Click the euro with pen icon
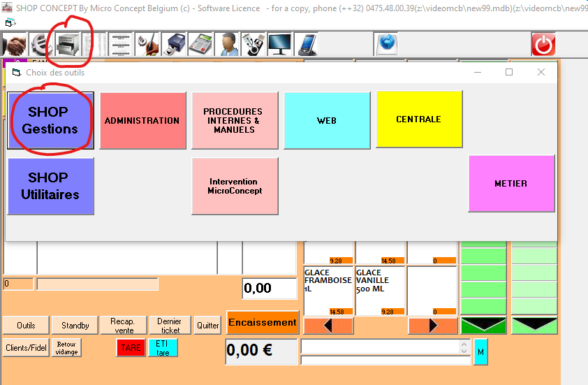This screenshot has width=588, height=385. (147, 44)
